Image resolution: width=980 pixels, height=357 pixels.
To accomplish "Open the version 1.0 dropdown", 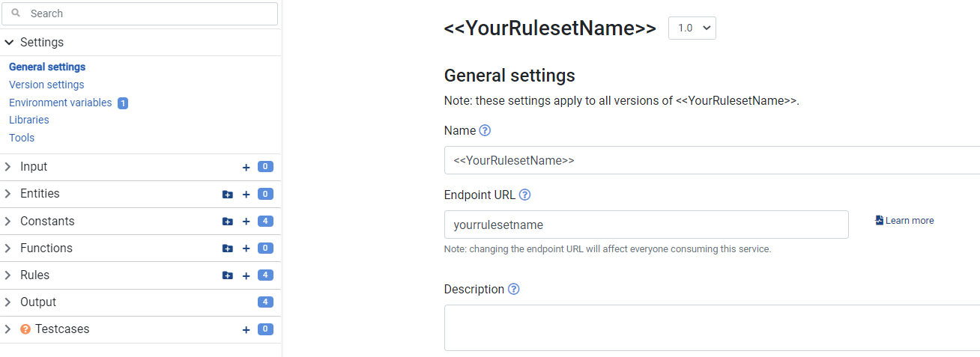I will coord(692,28).
